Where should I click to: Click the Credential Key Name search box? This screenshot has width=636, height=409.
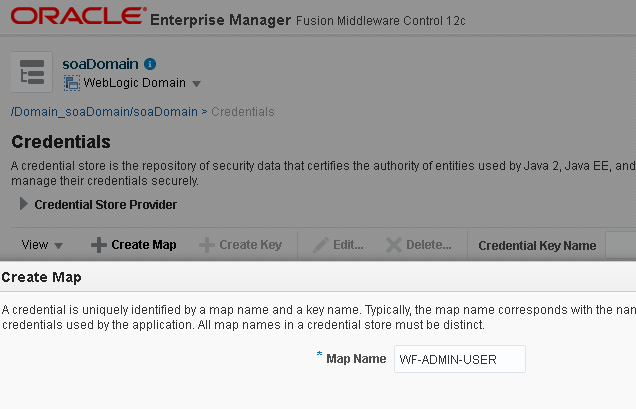[621, 245]
